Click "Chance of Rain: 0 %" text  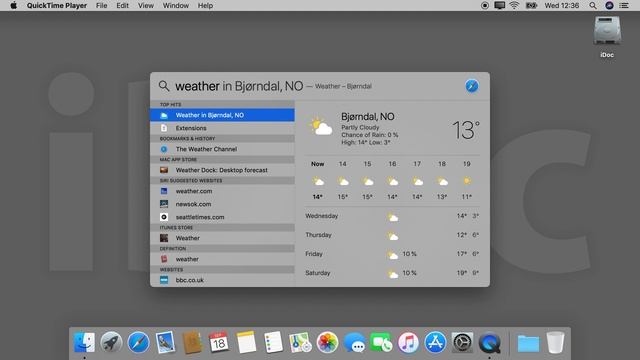(370, 135)
